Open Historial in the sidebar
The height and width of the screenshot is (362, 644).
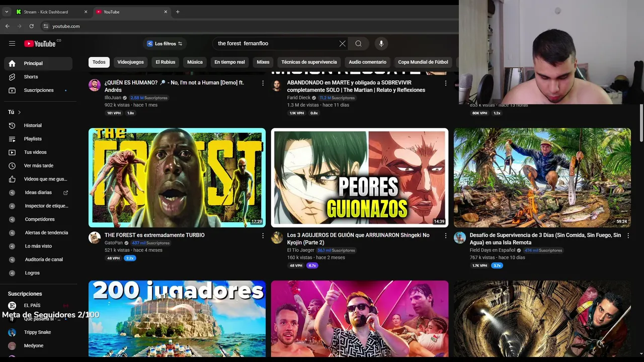[x=38, y=125]
